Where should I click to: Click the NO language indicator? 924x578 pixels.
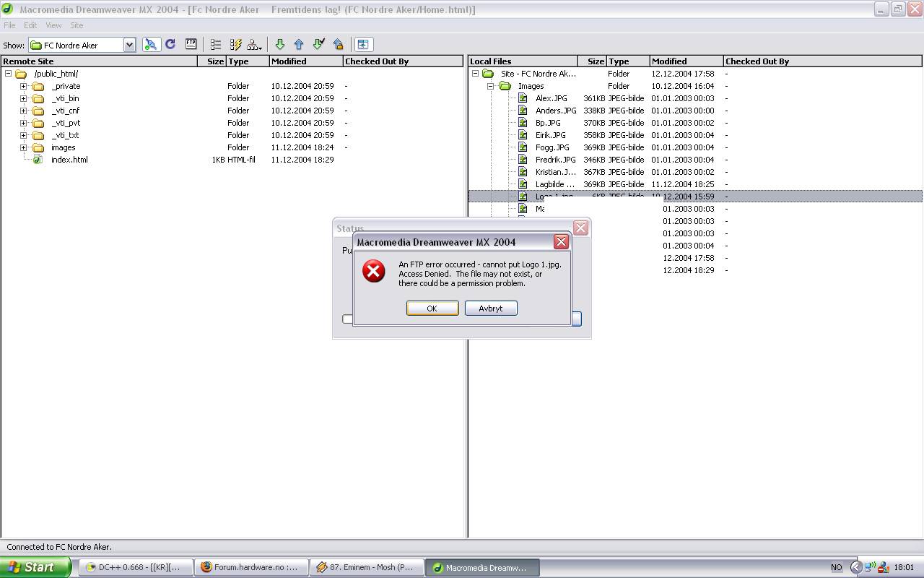pyautogui.click(x=837, y=567)
